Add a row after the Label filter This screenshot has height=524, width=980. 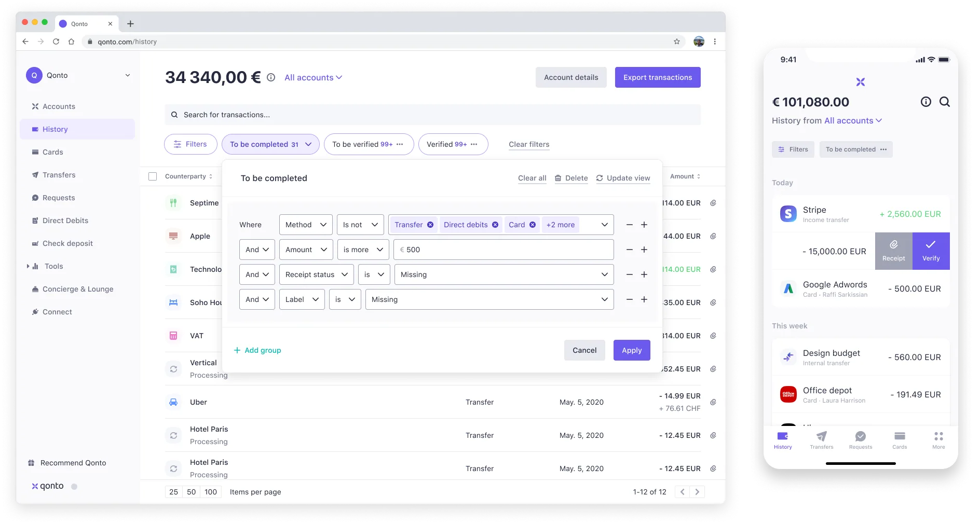point(644,299)
